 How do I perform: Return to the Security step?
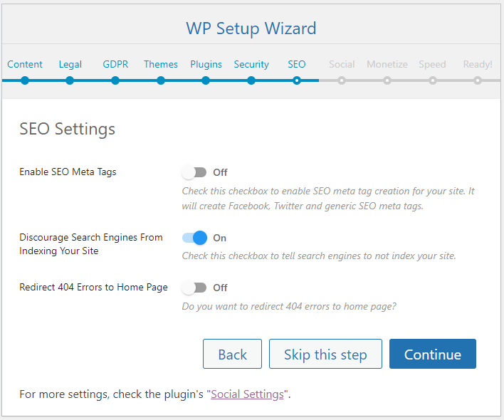251,64
